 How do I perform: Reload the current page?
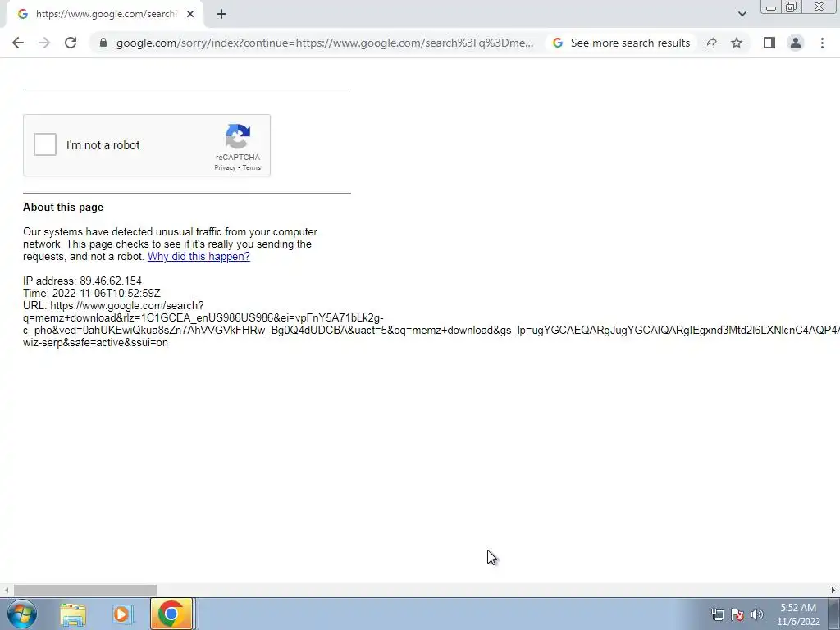tap(71, 43)
